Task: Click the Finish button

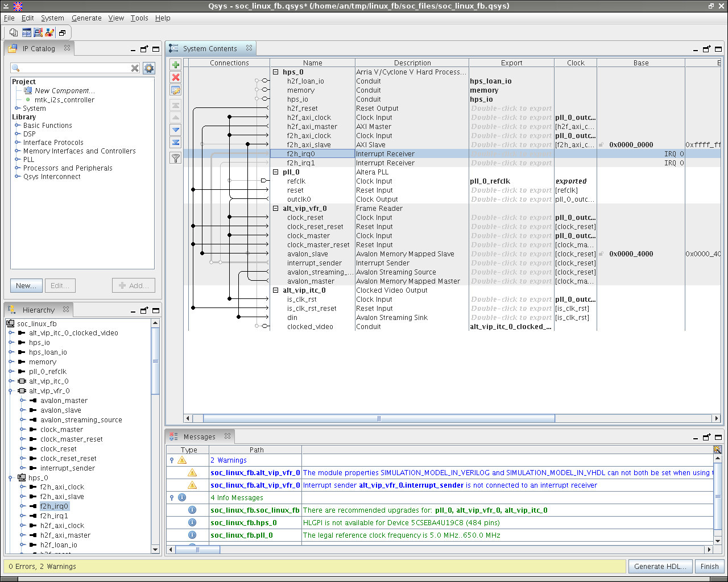Action: tap(709, 567)
